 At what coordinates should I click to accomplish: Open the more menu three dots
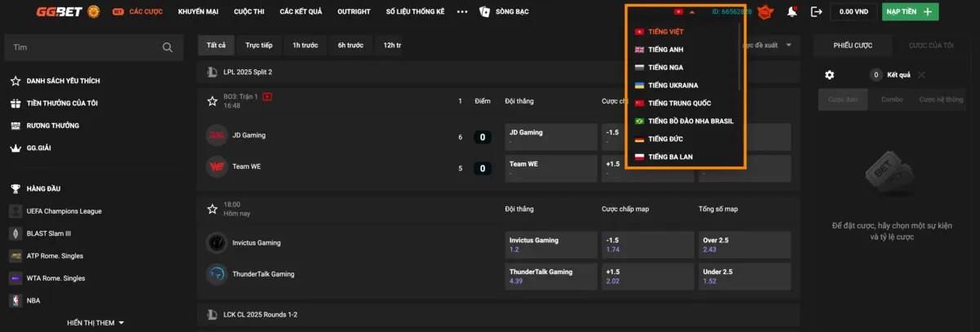tap(463, 12)
